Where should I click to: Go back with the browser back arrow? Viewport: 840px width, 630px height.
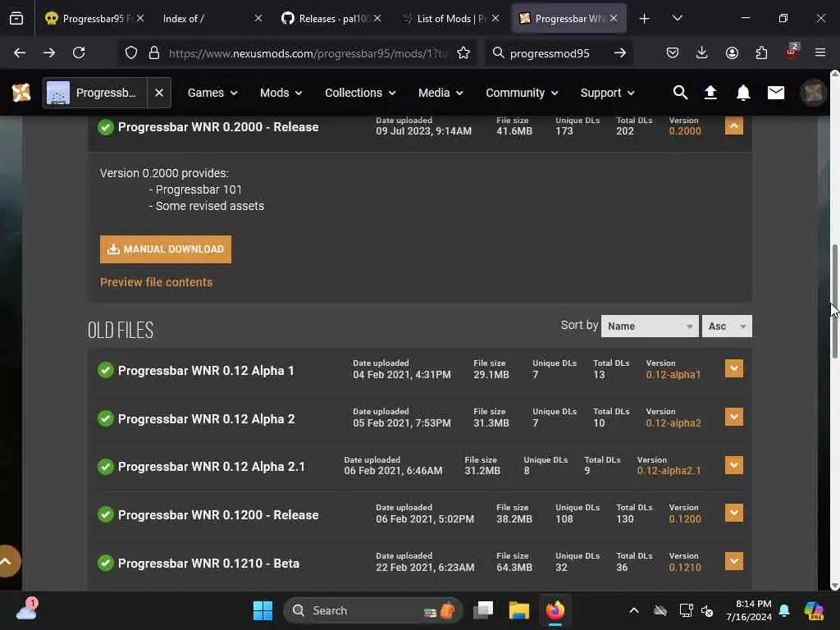[20, 52]
